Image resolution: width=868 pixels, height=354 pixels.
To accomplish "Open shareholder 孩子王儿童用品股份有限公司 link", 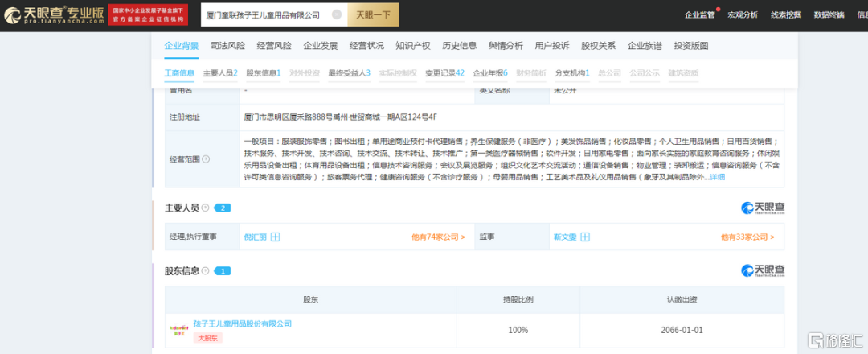I will point(243,324).
